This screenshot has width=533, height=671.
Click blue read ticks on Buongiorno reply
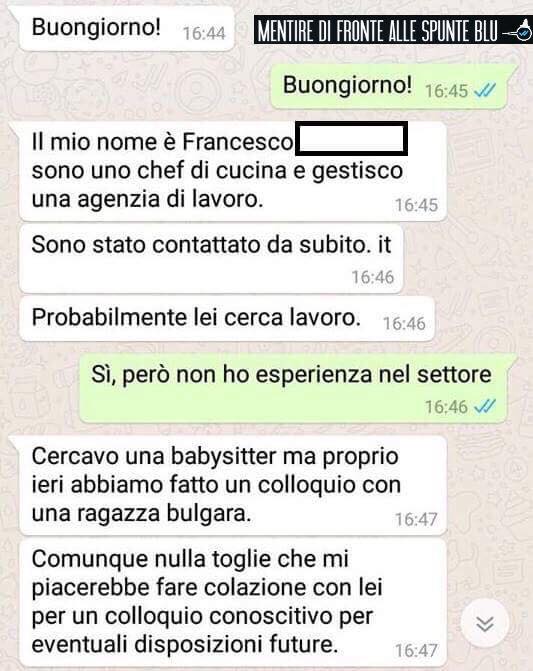[485, 91]
